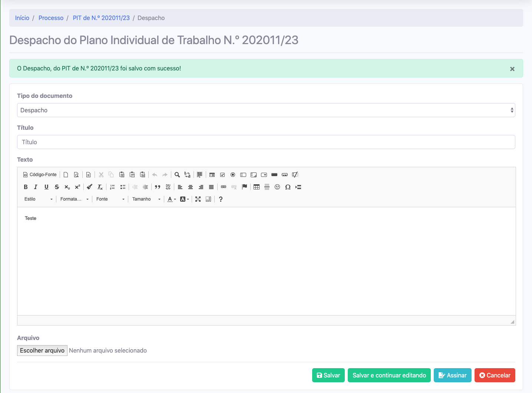Open the text color picker
The height and width of the screenshot is (393, 532).
(x=171, y=199)
